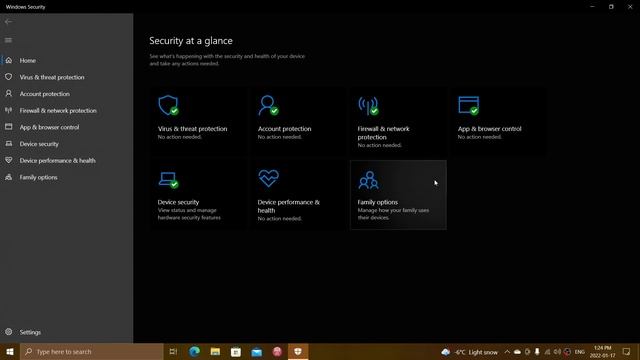The width and height of the screenshot is (640, 360).
Task: Click Device security tile title
Action: 178,202
